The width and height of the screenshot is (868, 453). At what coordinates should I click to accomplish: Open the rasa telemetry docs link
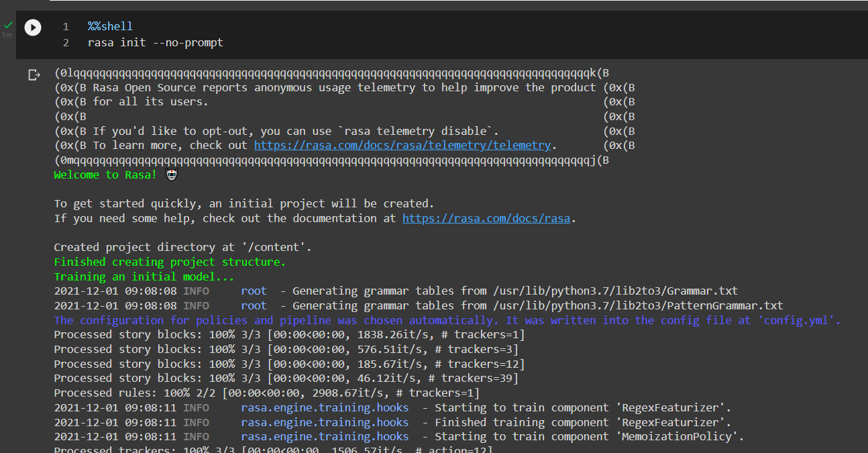[402, 145]
